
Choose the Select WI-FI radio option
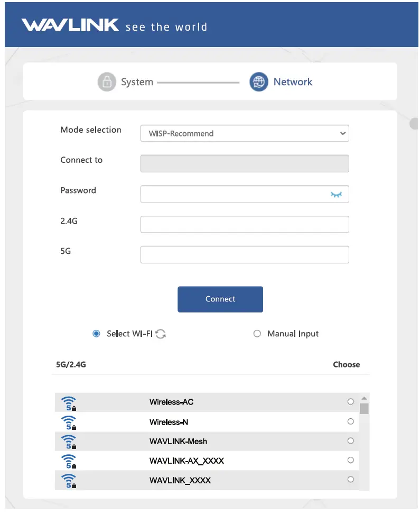pyautogui.click(x=96, y=334)
